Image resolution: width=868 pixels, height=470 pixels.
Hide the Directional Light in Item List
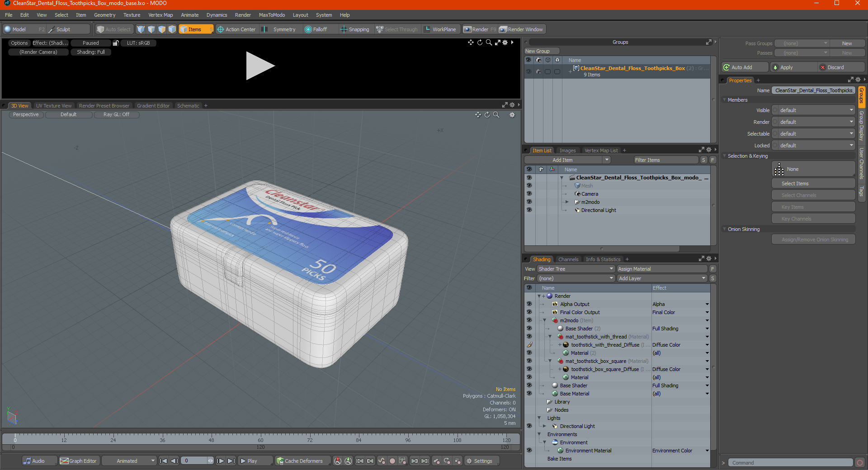(x=529, y=210)
